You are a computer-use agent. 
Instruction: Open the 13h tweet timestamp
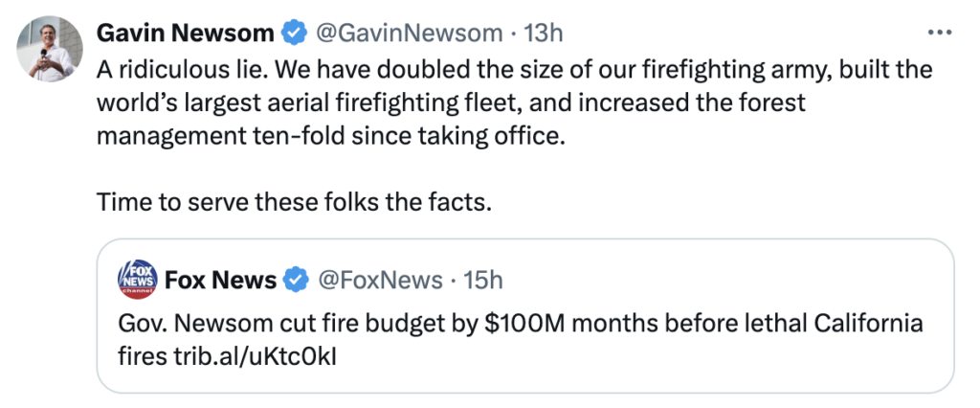click(x=545, y=34)
